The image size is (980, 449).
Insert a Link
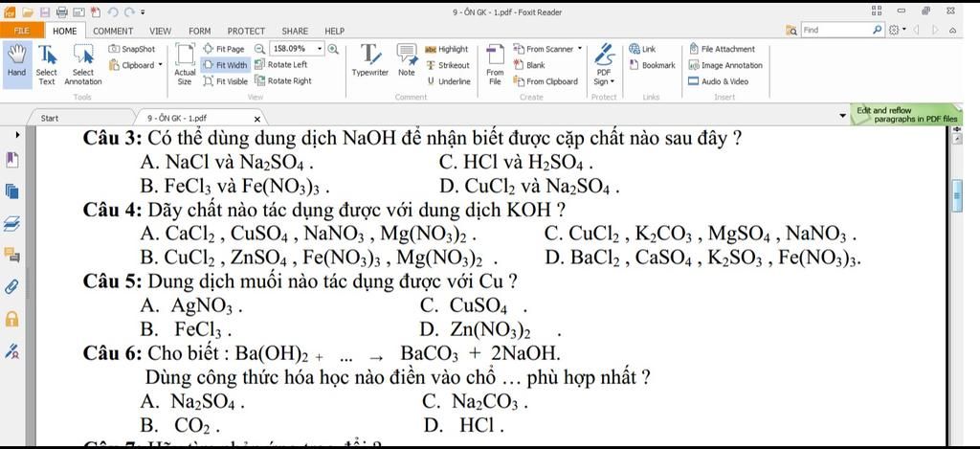tap(642, 49)
